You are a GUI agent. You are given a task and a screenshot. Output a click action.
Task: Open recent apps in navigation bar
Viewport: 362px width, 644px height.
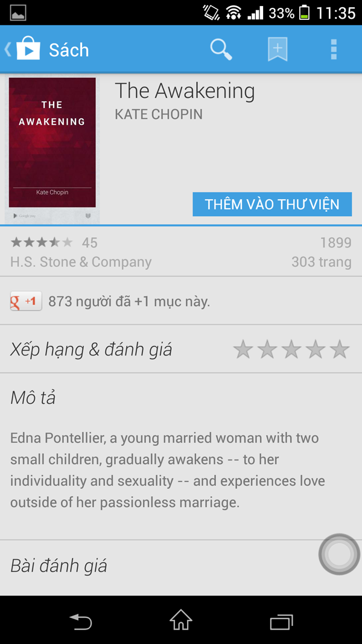pos(282,622)
